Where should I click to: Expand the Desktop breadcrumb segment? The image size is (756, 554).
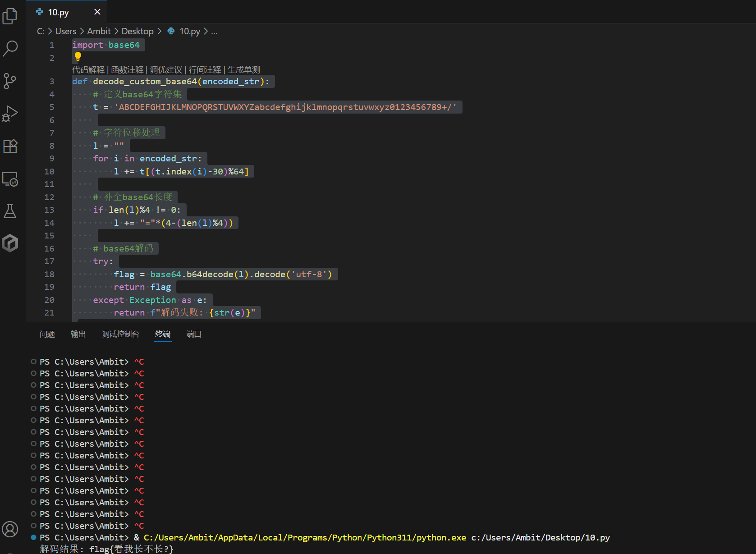pyautogui.click(x=137, y=31)
